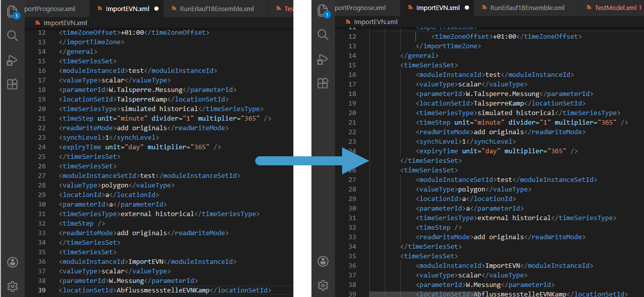This screenshot has width=644, height=297.
Task: Click the valueType polygon line in the left window
Action: (x=117, y=185)
